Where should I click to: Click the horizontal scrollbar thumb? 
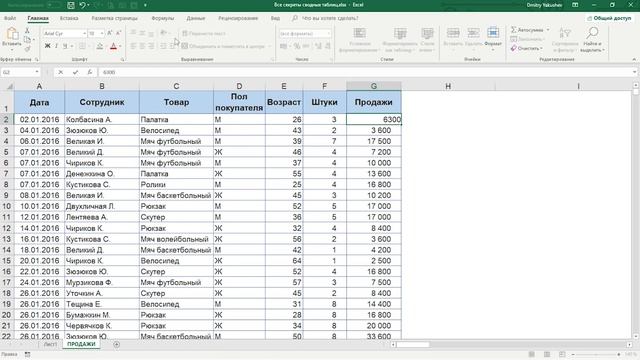413,344
